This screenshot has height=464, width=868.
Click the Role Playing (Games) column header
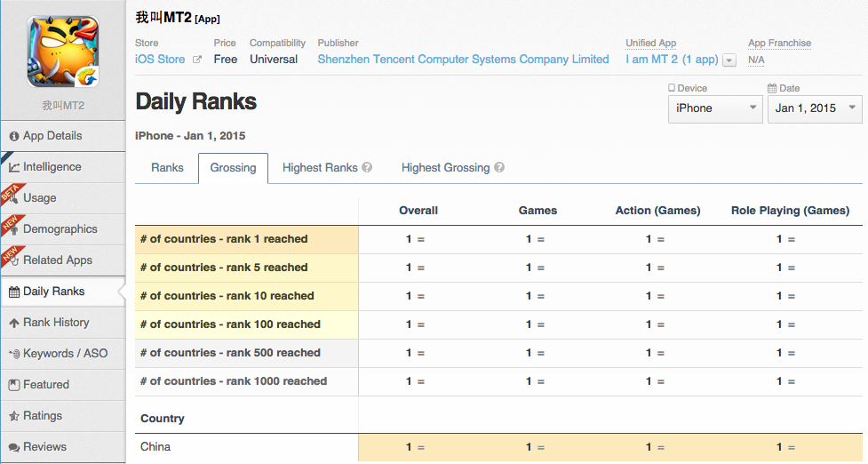coord(790,211)
